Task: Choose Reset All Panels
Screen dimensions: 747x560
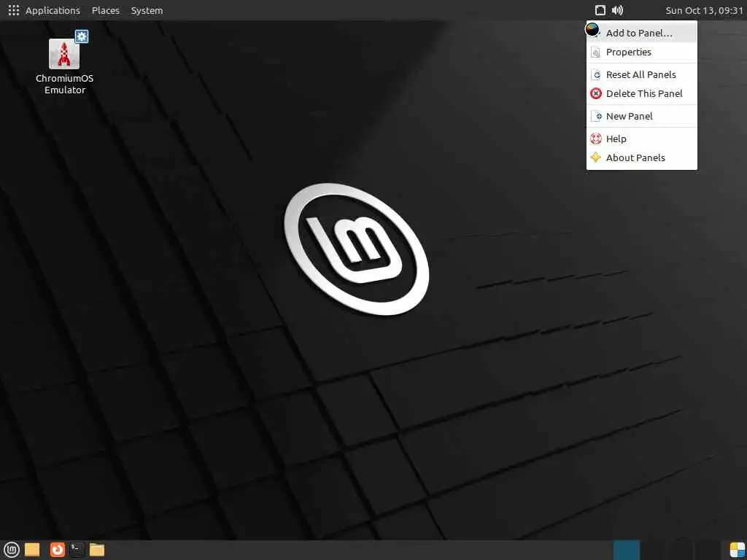Action: 642,74
